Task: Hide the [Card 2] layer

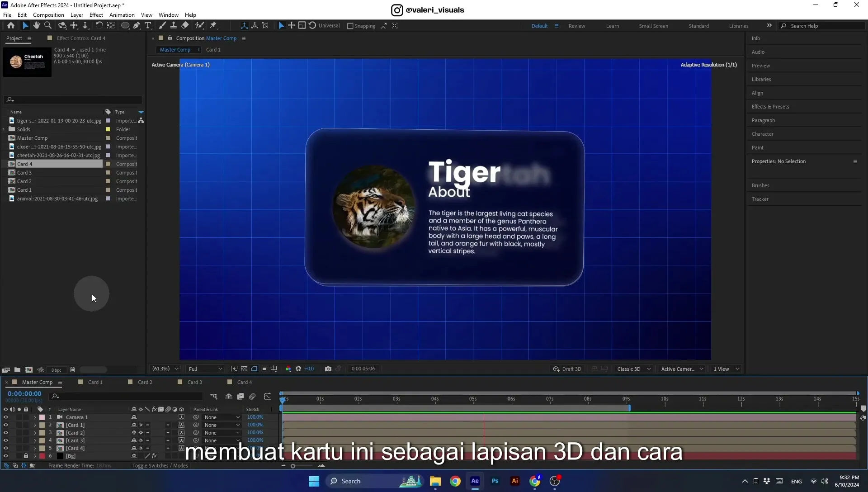Action: (6, 433)
